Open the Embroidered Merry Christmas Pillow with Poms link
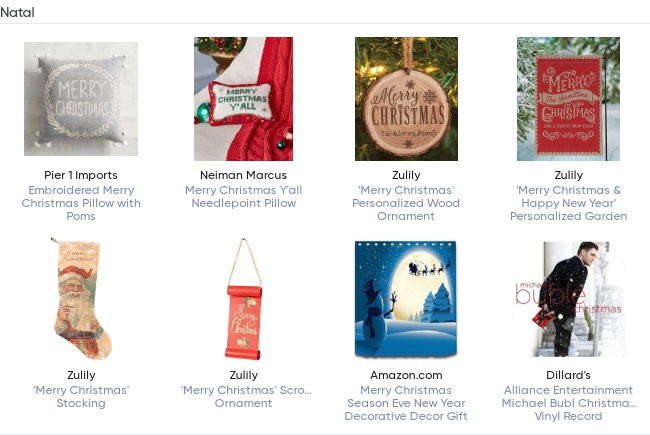Viewport: 650px width, 435px height. pos(81,203)
